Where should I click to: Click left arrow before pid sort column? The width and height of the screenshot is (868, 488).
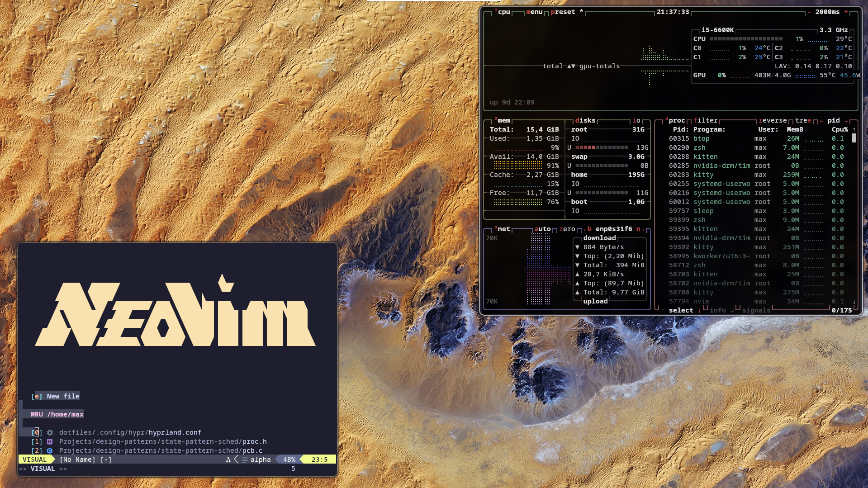click(x=821, y=121)
